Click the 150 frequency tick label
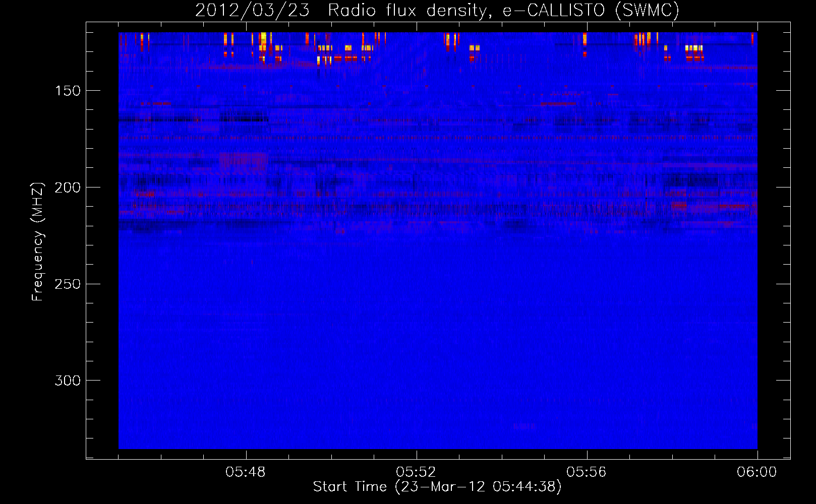 (x=68, y=91)
